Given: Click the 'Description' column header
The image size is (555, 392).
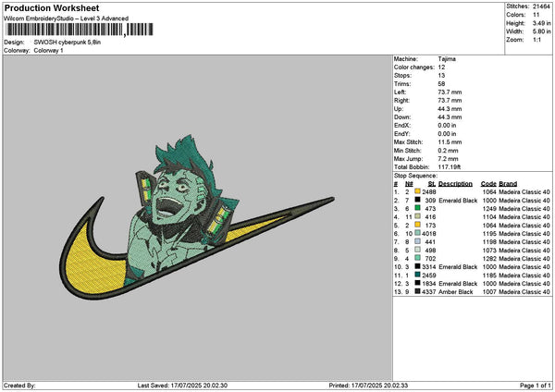Looking at the screenshot, I should [455, 184].
